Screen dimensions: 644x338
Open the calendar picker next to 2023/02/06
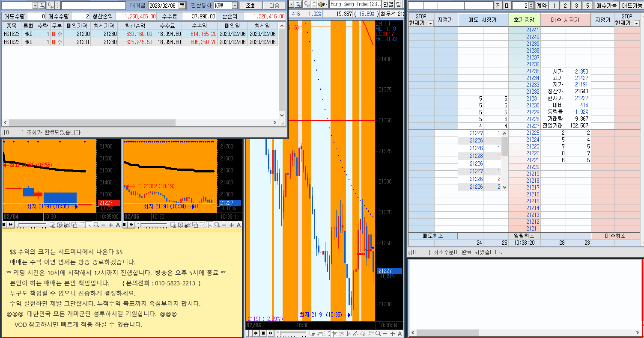coord(182,6)
